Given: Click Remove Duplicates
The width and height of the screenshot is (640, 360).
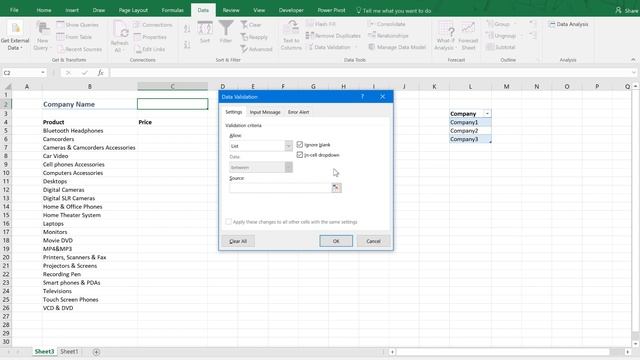Looking at the screenshot, I should click(333, 36).
